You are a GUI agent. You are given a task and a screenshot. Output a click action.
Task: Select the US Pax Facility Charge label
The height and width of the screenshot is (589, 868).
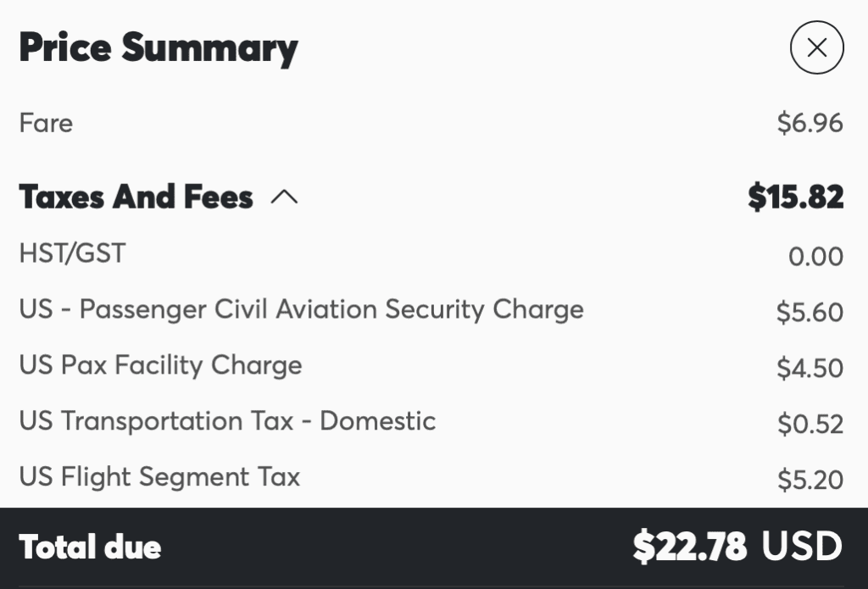click(x=160, y=365)
